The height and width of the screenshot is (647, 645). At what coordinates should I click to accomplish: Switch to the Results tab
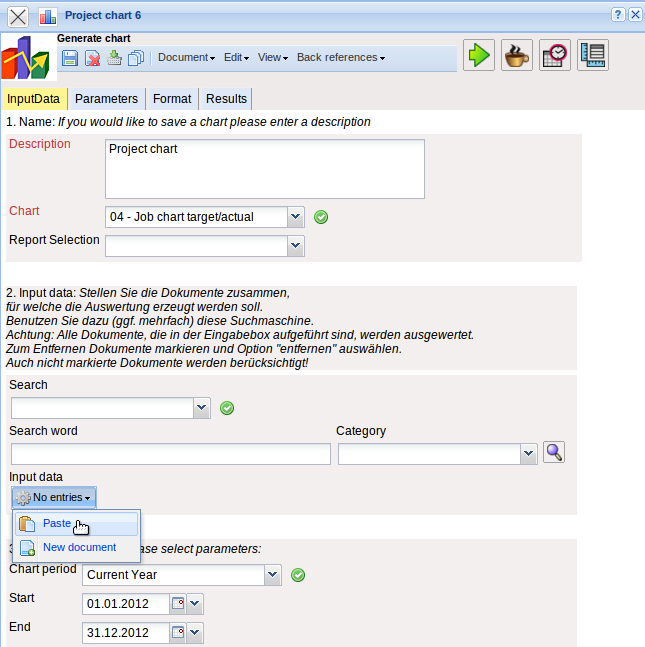click(x=226, y=99)
